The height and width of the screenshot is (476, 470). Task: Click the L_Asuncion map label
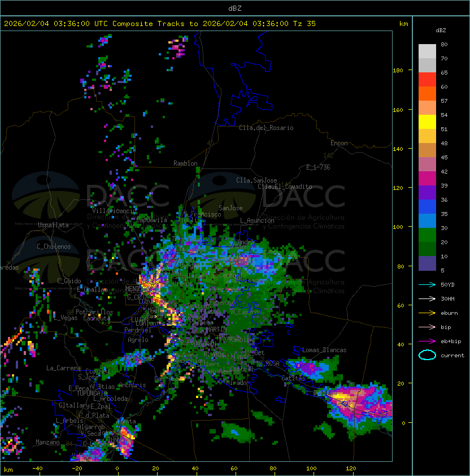(x=256, y=220)
